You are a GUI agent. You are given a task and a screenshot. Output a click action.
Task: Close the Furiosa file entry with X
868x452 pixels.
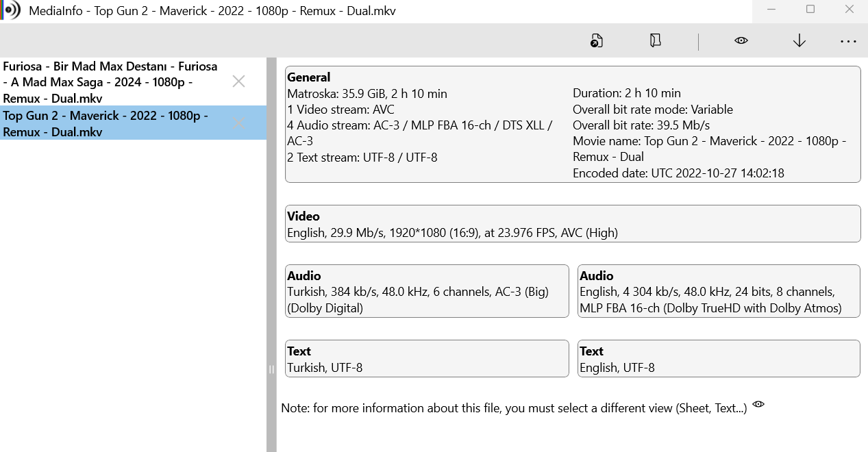[238, 81]
